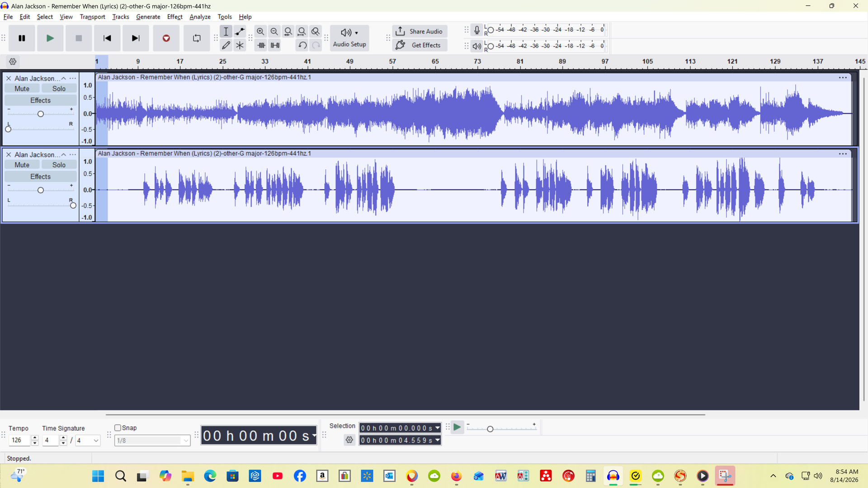Click the Zoom Toggle icon
The width and height of the screenshot is (868, 488).
coord(316,32)
